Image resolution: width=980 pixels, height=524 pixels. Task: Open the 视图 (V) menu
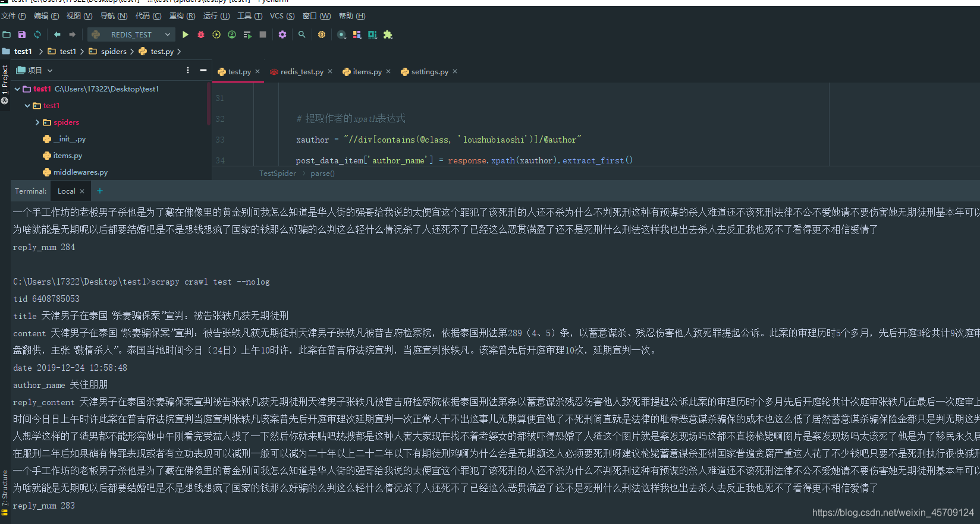(79, 16)
